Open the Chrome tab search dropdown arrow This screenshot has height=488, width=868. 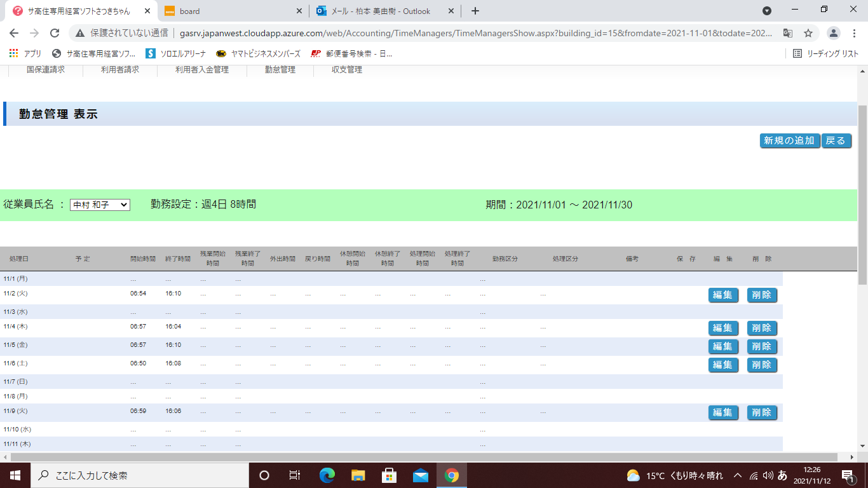[767, 11]
